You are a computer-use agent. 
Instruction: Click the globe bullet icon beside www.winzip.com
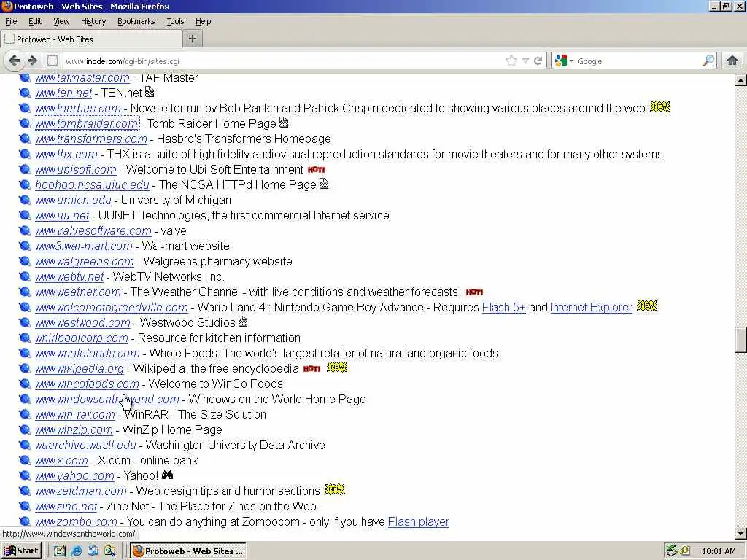25,429
